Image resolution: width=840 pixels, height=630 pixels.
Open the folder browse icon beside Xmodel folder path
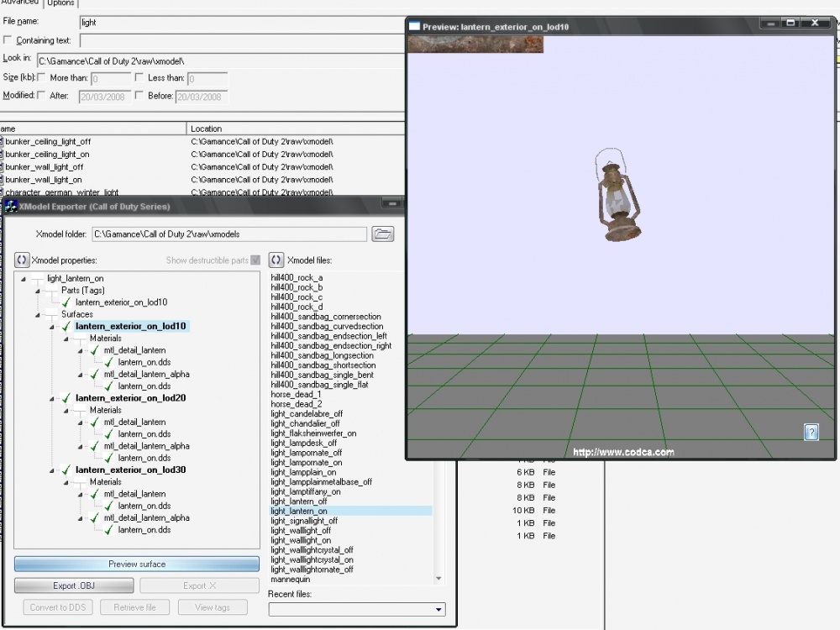(383, 234)
